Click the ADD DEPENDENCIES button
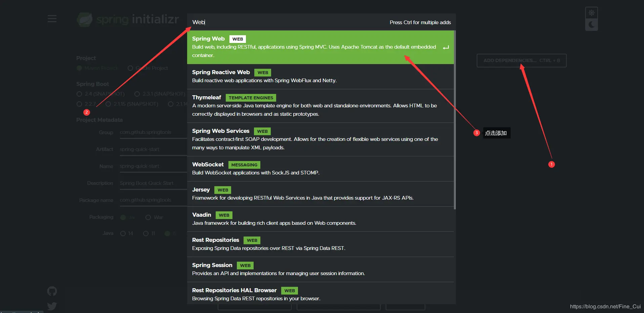This screenshot has height=313, width=644. [521, 60]
